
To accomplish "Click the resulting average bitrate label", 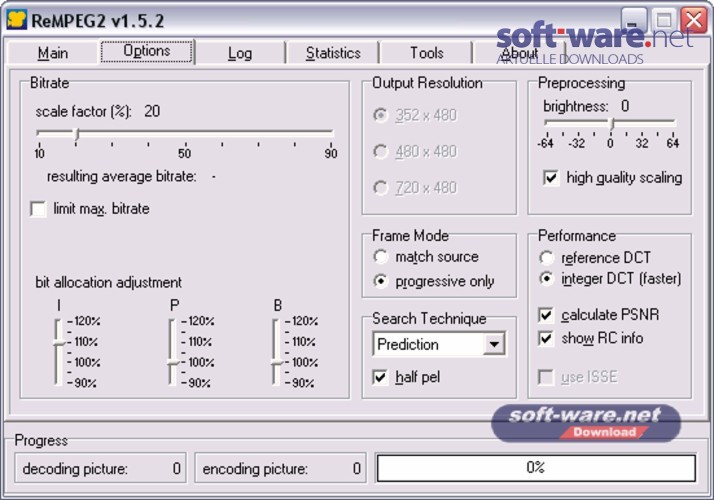I will pyautogui.click(x=122, y=177).
